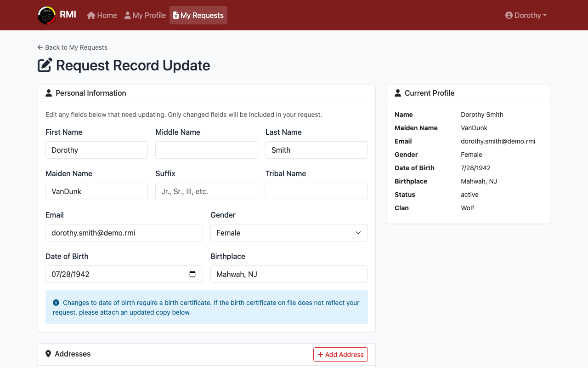Click the map pin icon beside Addresses
Viewport: 588px width, 368px height.
coord(49,354)
